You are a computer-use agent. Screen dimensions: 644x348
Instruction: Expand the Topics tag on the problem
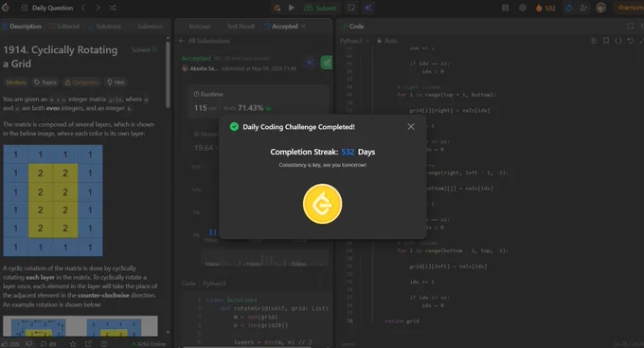tap(45, 82)
